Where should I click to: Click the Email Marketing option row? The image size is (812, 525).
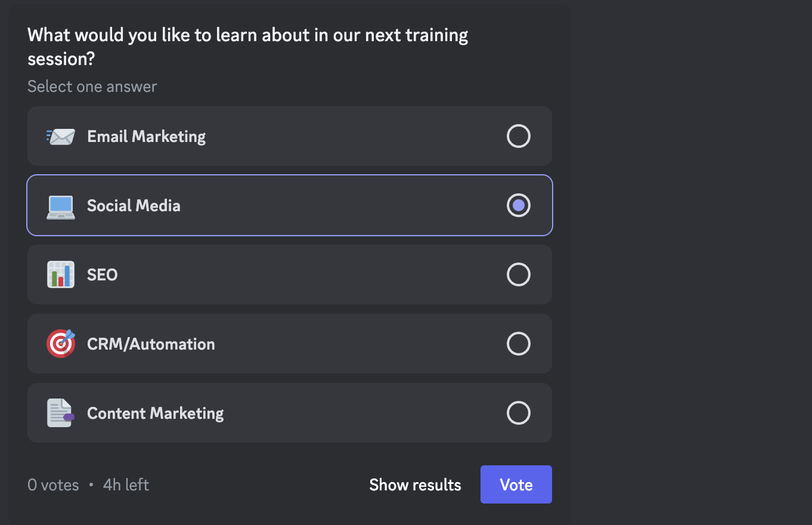(x=289, y=136)
